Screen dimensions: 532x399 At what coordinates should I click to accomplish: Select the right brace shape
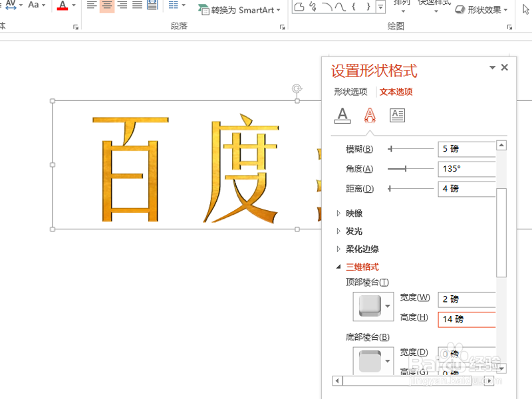click(x=368, y=7)
